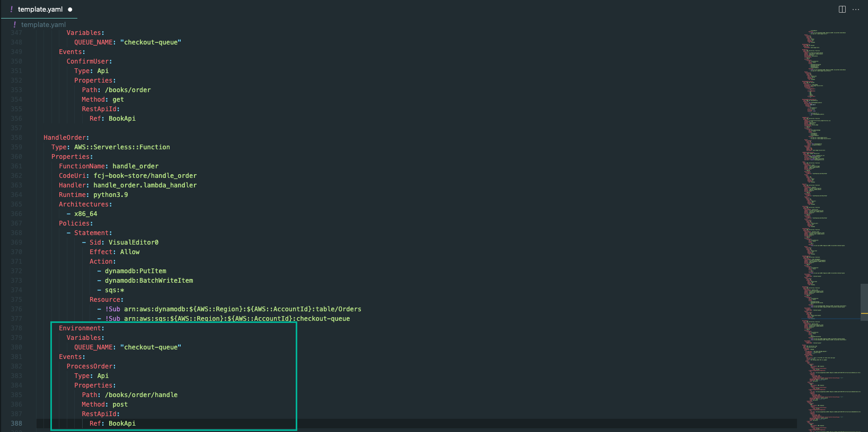
Task: Click the 'Resource:' key
Action: click(x=107, y=300)
